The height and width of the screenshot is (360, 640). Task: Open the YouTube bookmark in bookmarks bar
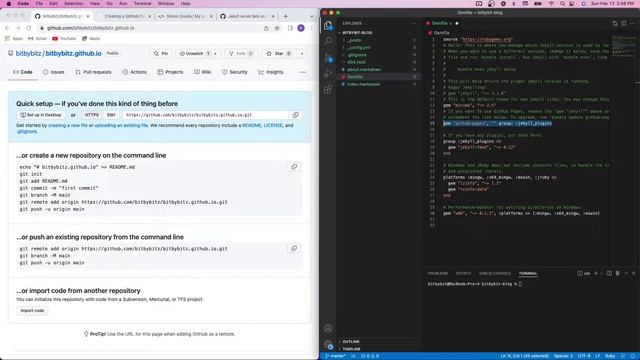64,39
